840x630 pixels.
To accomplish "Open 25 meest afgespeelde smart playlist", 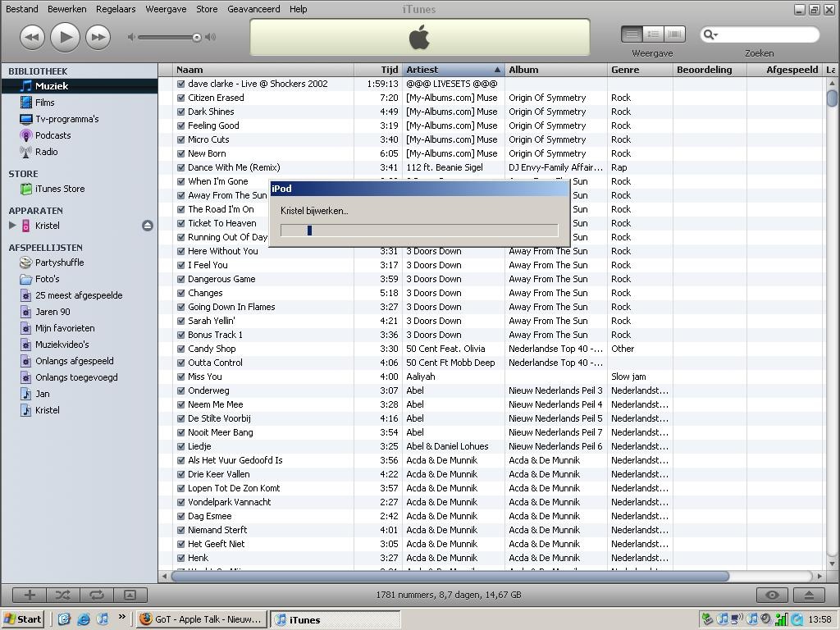I will point(80,295).
